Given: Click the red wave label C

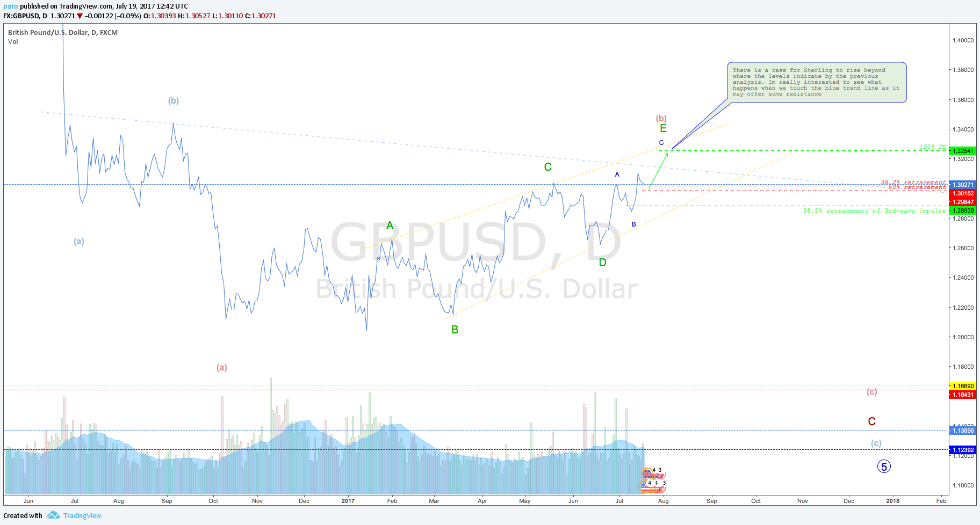Looking at the screenshot, I should (872, 421).
